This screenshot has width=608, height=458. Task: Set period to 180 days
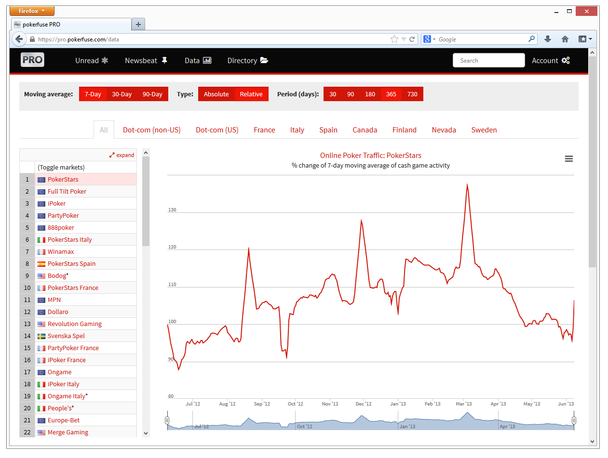[370, 94]
